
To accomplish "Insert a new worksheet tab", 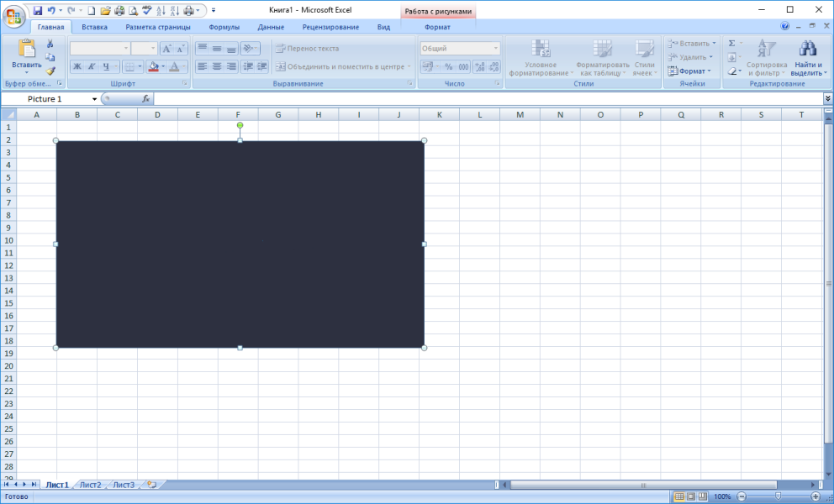I will tap(152, 485).
